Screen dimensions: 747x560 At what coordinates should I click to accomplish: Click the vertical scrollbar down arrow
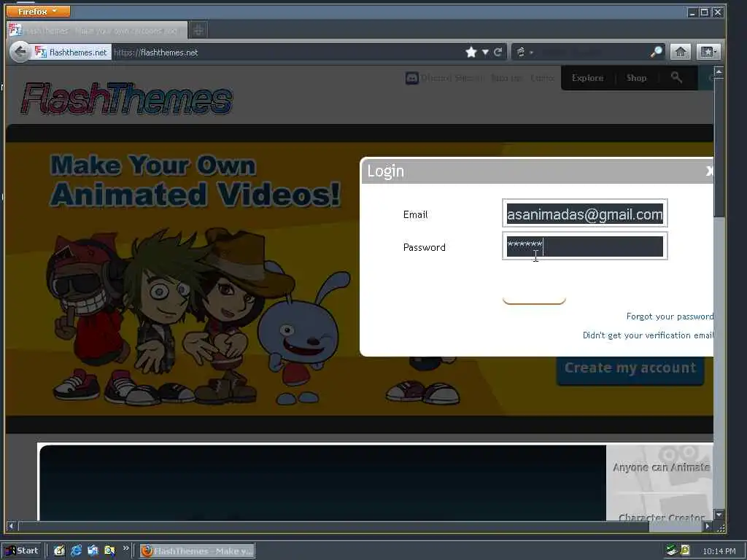point(719,514)
